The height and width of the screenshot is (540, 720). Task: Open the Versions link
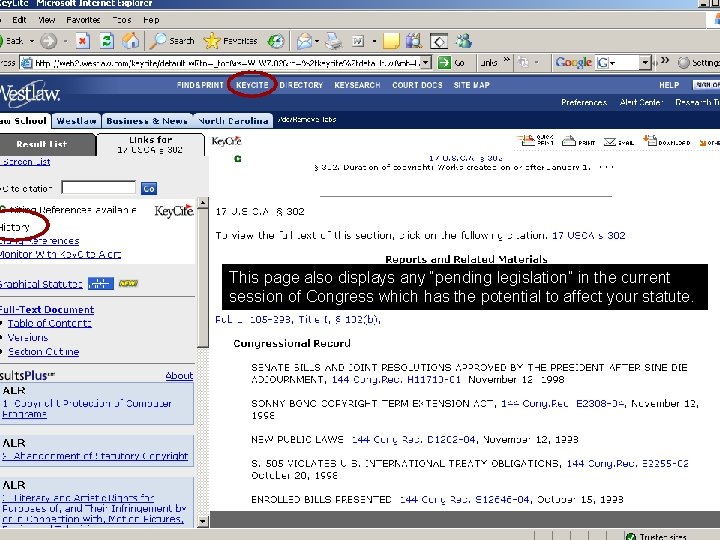pos(28,338)
